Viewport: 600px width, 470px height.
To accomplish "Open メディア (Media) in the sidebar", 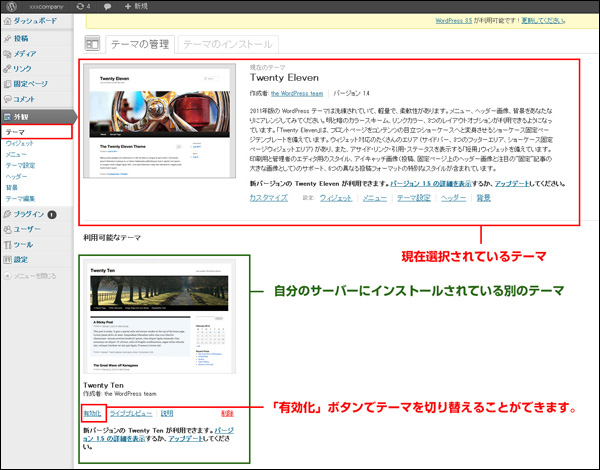I will (x=26, y=53).
